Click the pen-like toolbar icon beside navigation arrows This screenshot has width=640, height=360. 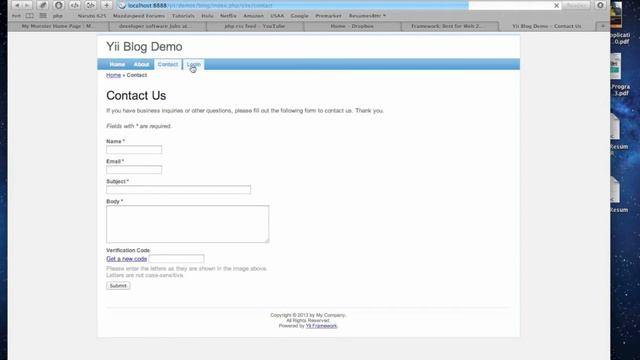coord(43,5)
